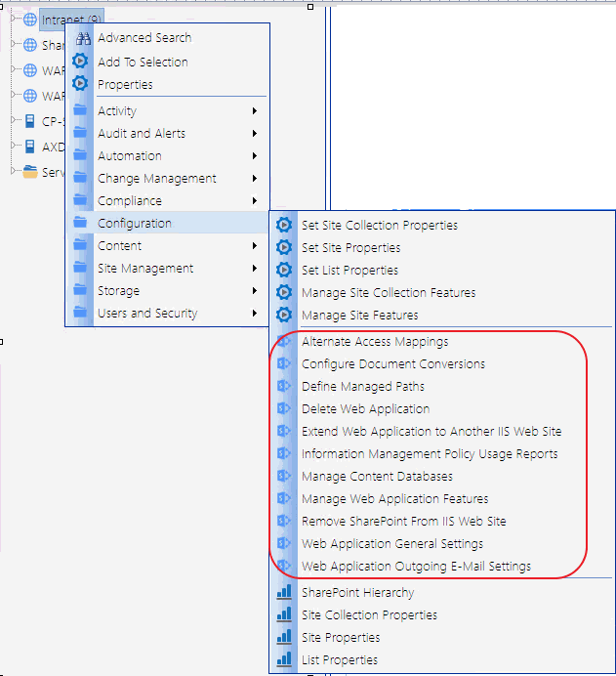The height and width of the screenshot is (676, 616).
Task: Click gear icon beside Set List Properties
Action: [284, 270]
